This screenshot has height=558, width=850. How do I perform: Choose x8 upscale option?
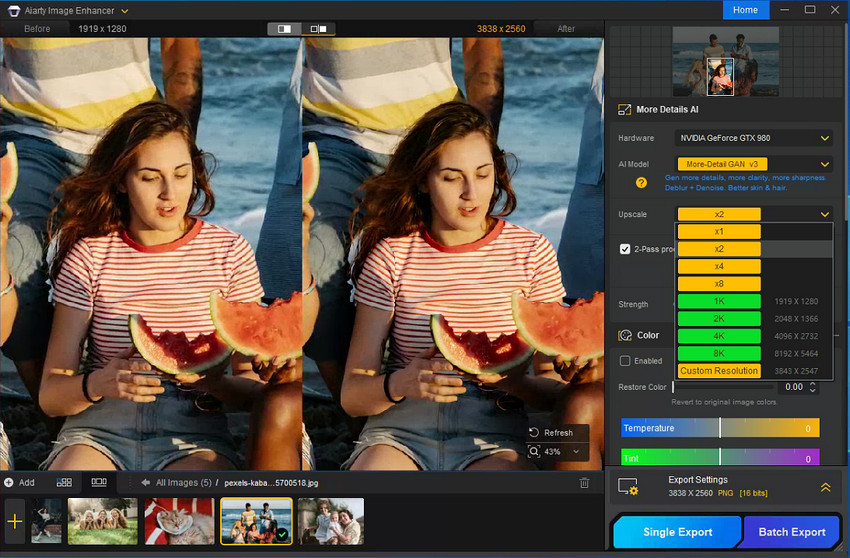click(719, 284)
